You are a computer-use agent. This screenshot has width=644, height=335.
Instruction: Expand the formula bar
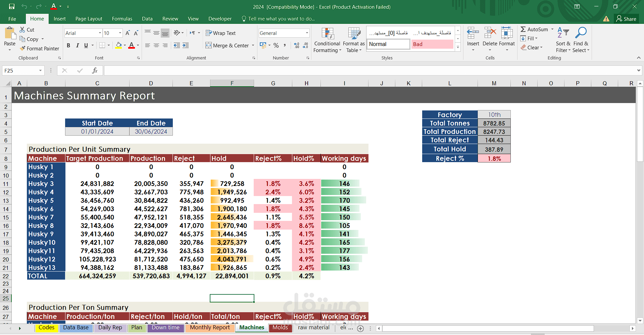(x=639, y=70)
